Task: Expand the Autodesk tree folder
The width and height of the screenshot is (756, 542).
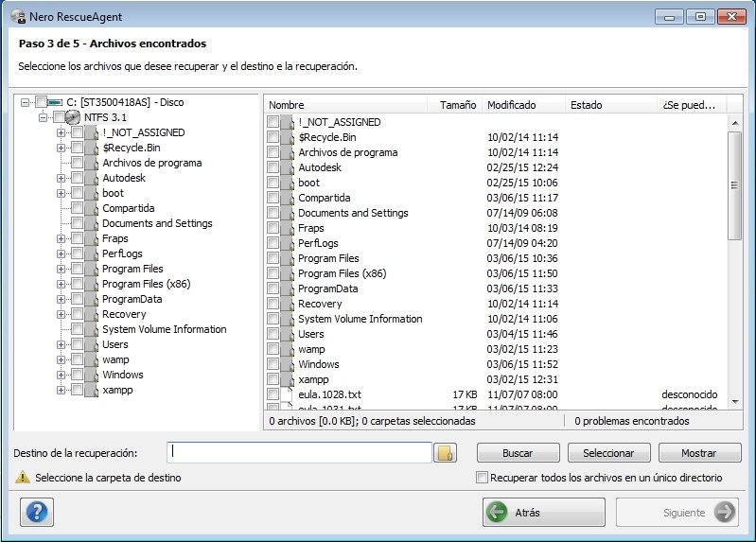Action: tap(61, 178)
